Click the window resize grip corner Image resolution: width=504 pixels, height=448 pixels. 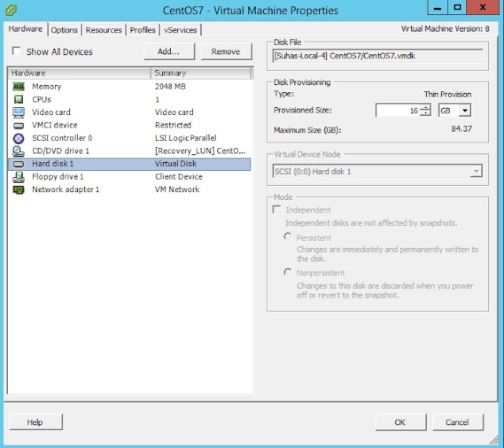coord(494,439)
